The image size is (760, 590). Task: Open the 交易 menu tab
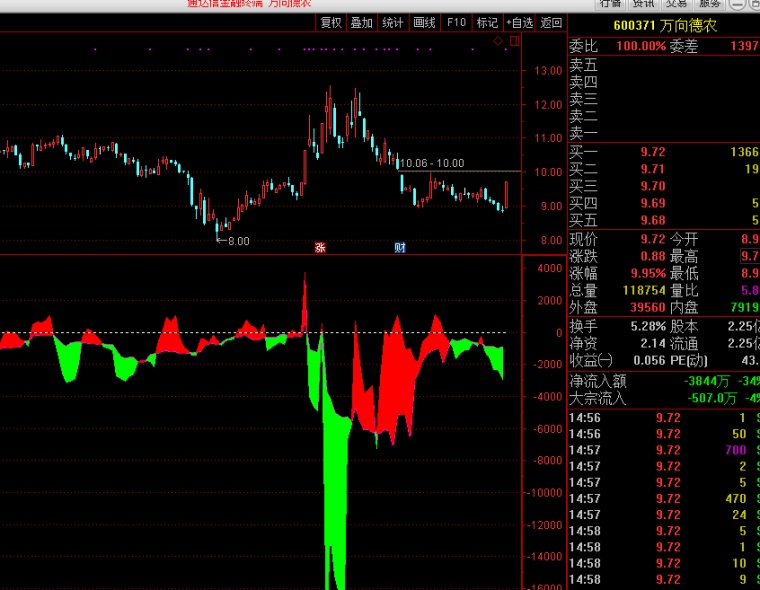(677, 4)
